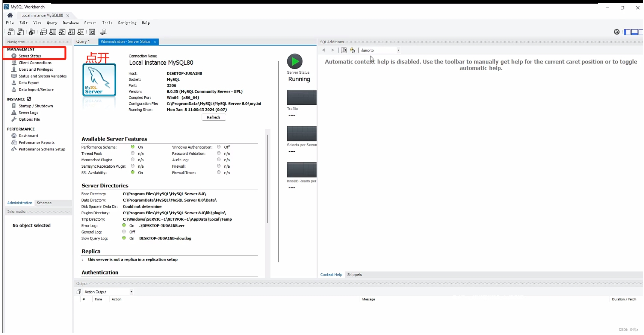
Task: Open the File menu
Action: pyautogui.click(x=10, y=23)
